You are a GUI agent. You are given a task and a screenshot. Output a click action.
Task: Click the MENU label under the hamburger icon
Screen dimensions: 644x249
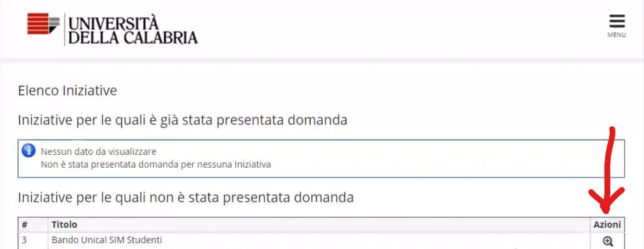(x=617, y=35)
